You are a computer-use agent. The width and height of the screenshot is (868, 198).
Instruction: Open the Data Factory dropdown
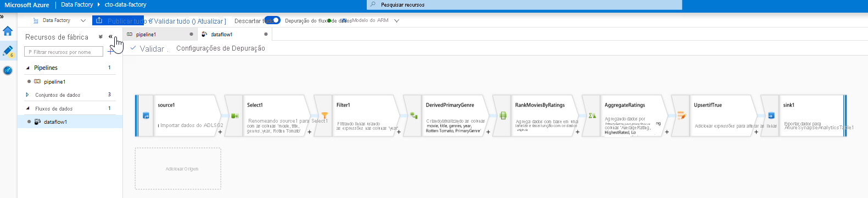pos(59,20)
